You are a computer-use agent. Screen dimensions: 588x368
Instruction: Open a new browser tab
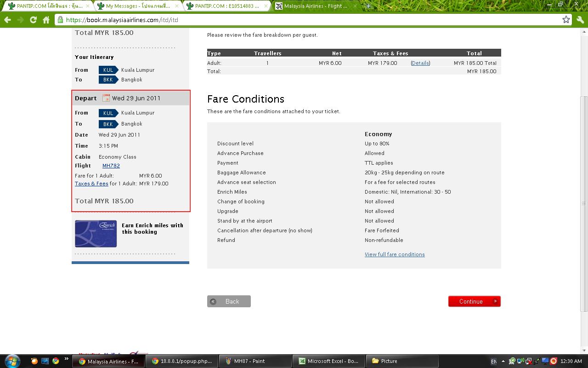[x=368, y=6]
